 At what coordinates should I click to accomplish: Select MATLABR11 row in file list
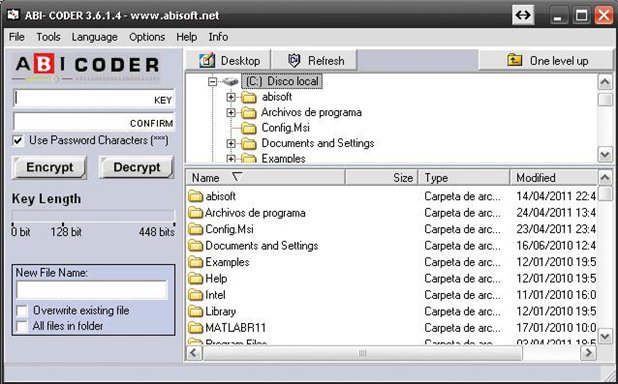point(391,328)
